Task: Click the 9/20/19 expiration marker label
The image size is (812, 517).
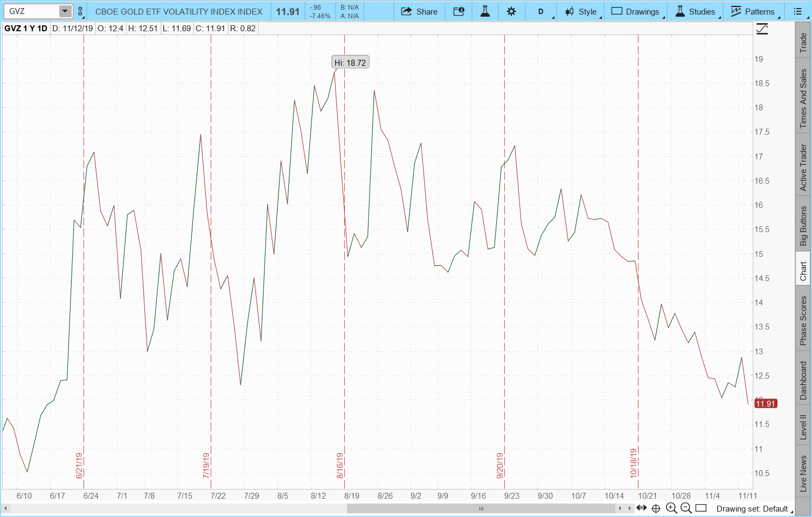Action: [x=500, y=466]
